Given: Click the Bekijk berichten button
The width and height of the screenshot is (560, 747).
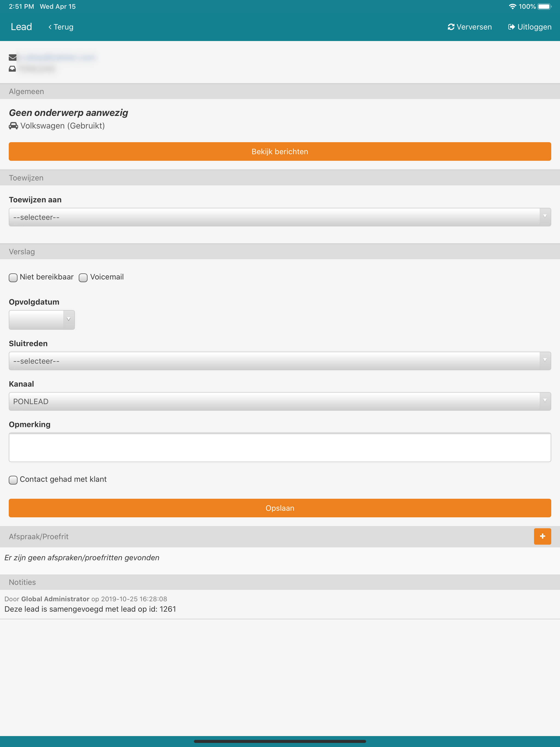Looking at the screenshot, I should [280, 152].
